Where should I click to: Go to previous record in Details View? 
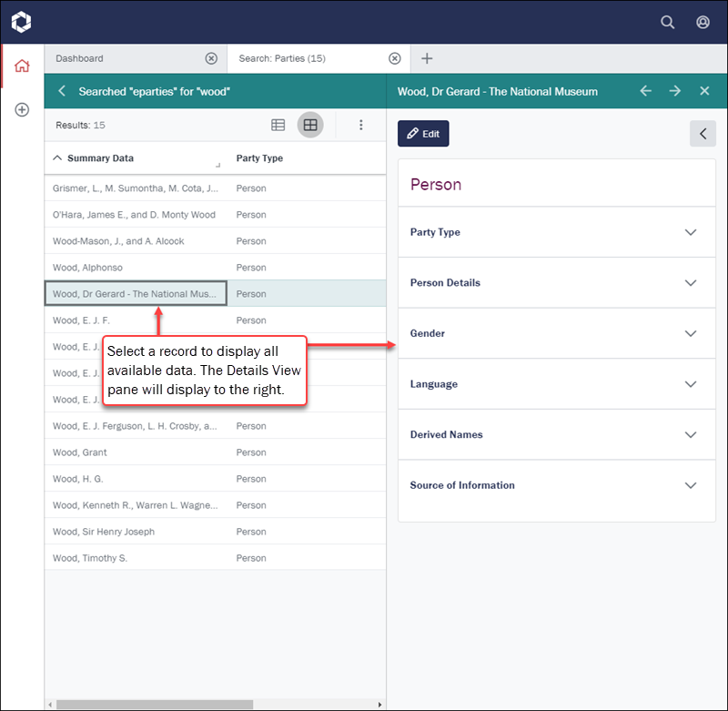coord(645,91)
